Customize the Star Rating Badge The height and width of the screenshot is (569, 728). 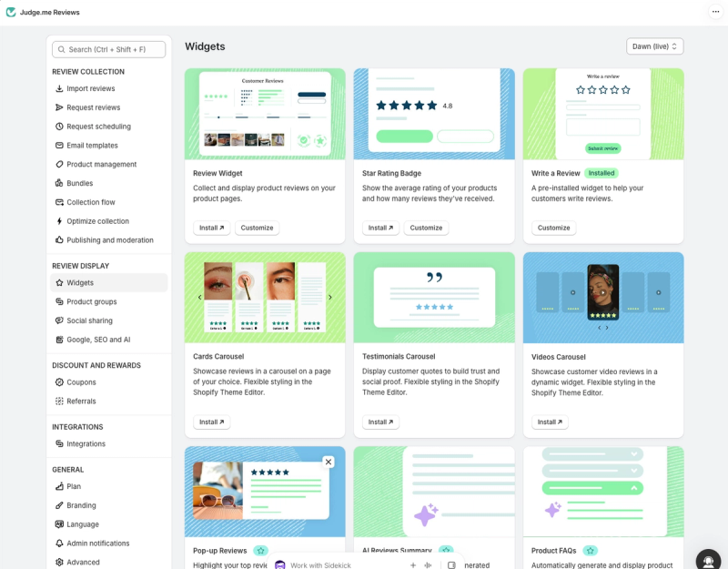click(x=426, y=228)
